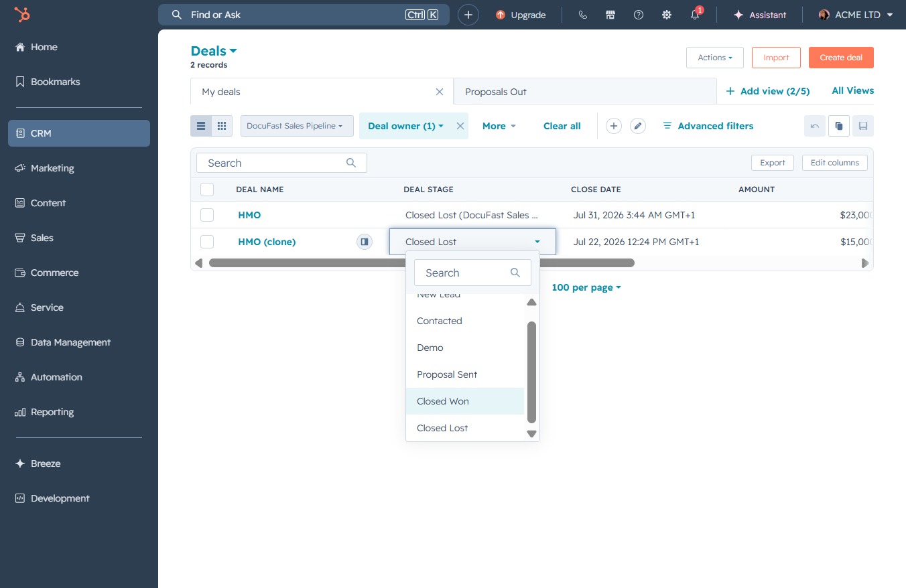This screenshot has width=906, height=588.
Task: Select Demo stage option
Action: coord(465,348)
